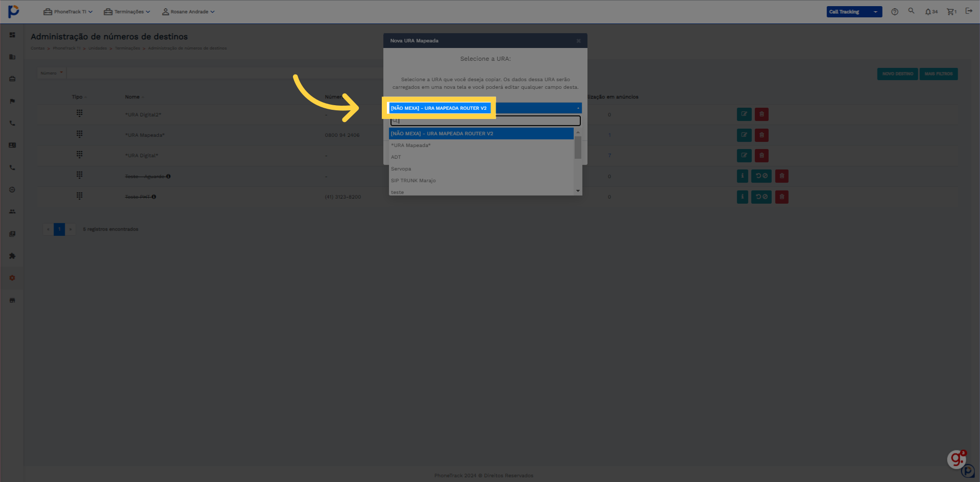Delete the Teste - Aguarde destination

[x=781, y=176]
